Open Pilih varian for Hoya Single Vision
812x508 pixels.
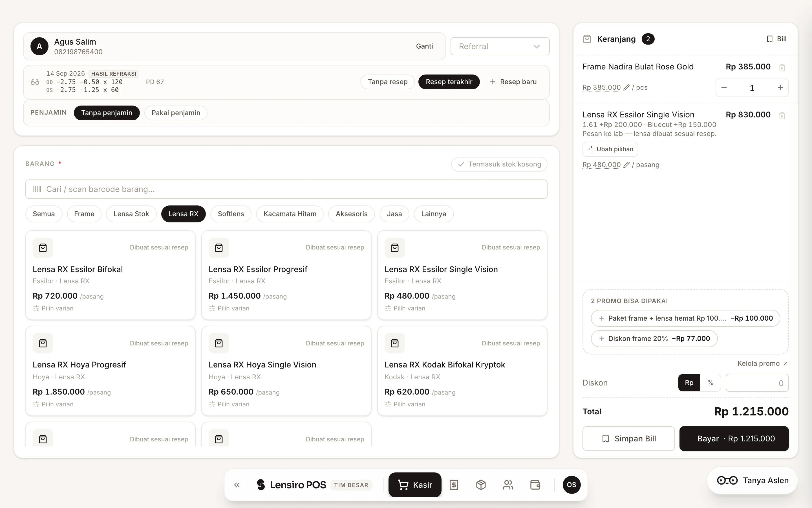pos(229,404)
